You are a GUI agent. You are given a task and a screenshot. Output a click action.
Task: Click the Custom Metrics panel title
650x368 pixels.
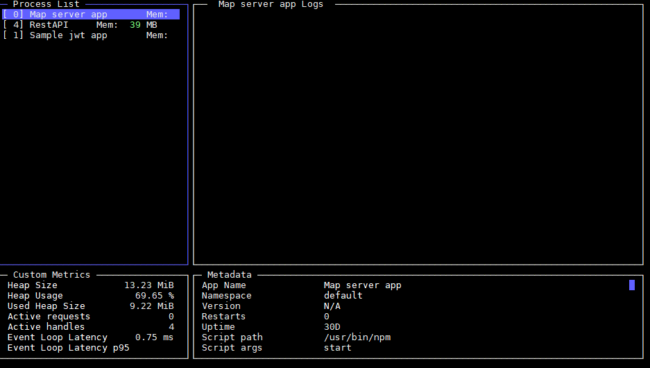[51, 275]
